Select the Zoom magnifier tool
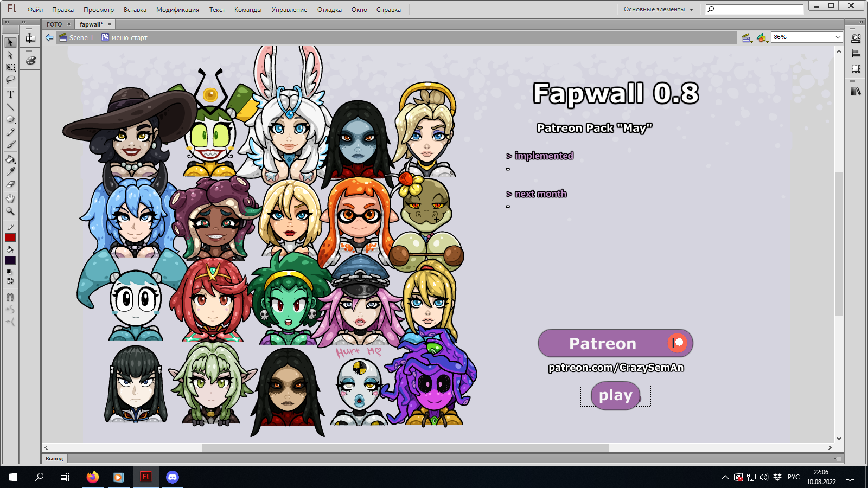868x488 pixels. (10, 211)
